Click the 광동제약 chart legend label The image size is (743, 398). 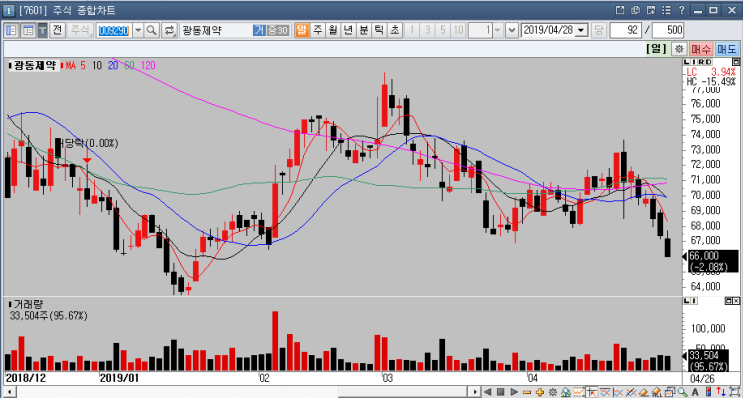pos(34,66)
